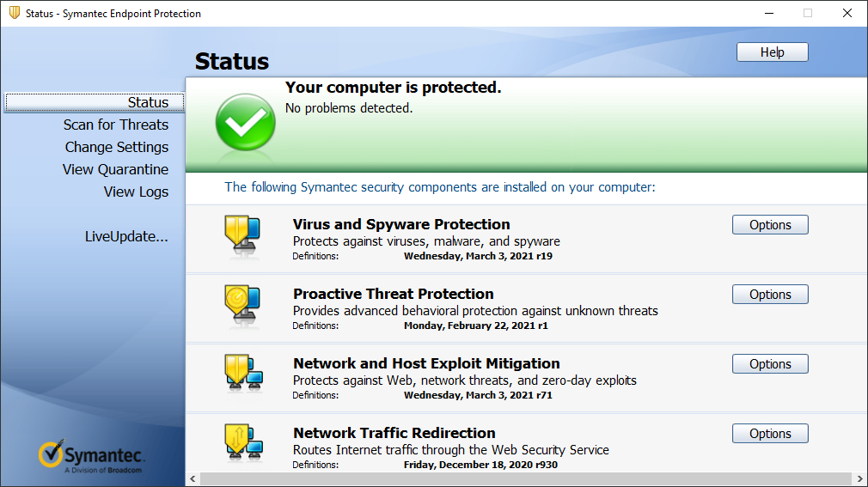The height and width of the screenshot is (487, 868).
Task: Click the Symantec logo in the sidebar
Action: (92, 457)
